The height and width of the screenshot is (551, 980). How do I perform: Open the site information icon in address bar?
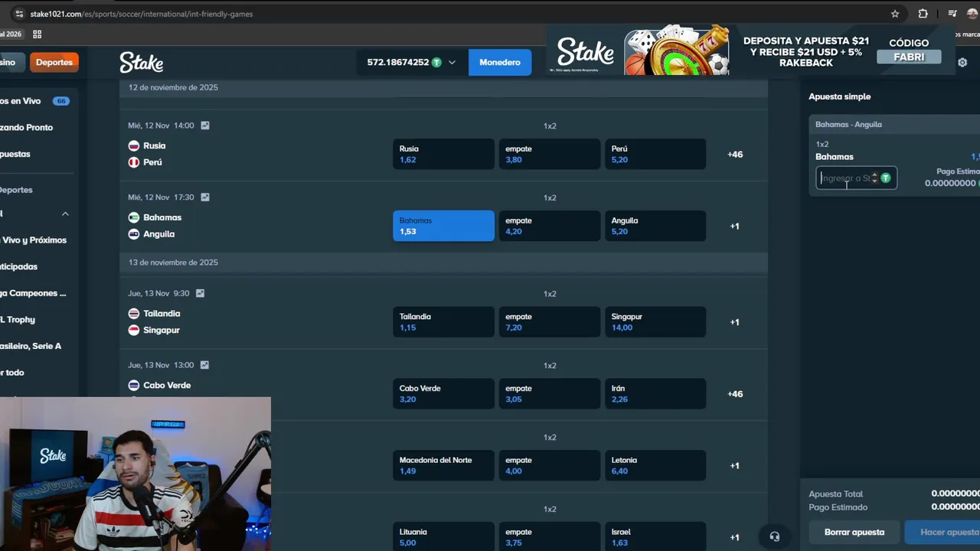(19, 14)
